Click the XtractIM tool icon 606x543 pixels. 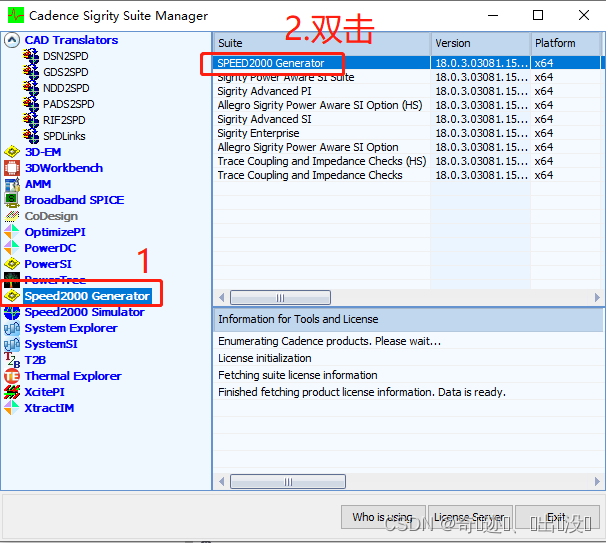tap(12, 408)
